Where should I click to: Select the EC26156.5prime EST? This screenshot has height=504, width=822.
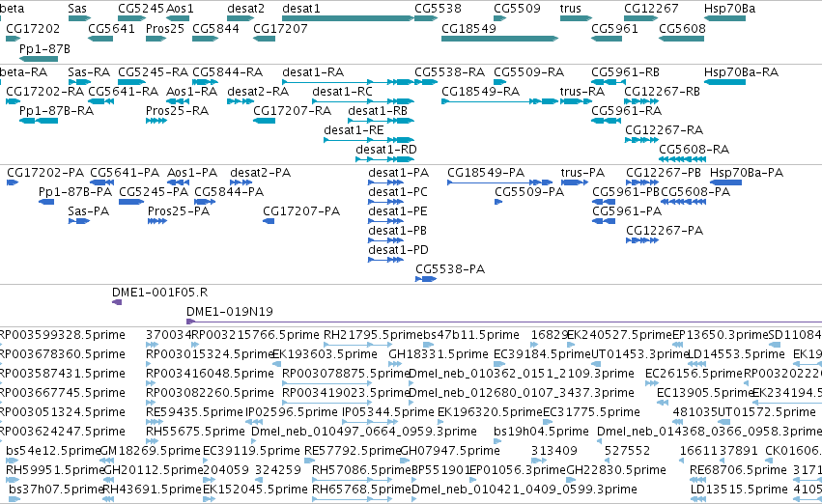652,383
